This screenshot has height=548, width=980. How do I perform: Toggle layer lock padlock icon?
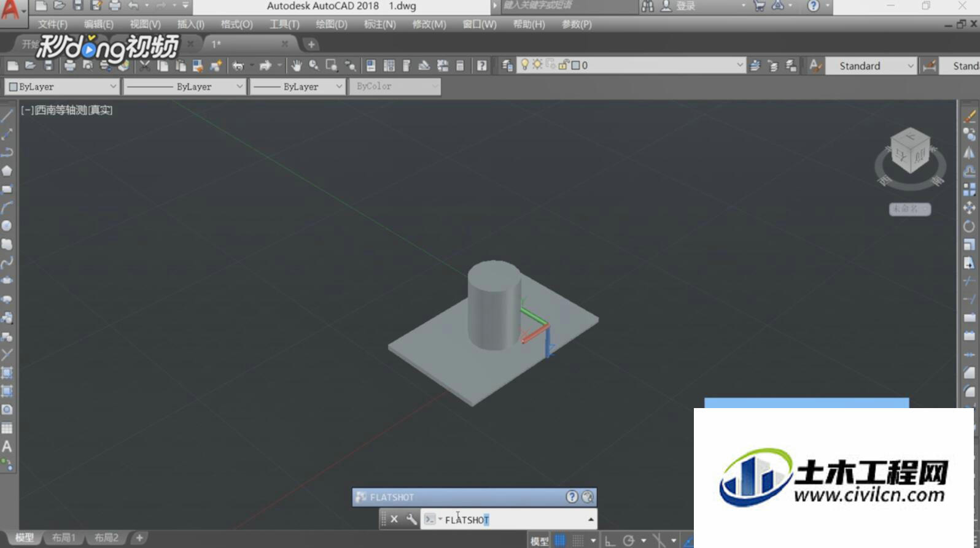click(563, 65)
